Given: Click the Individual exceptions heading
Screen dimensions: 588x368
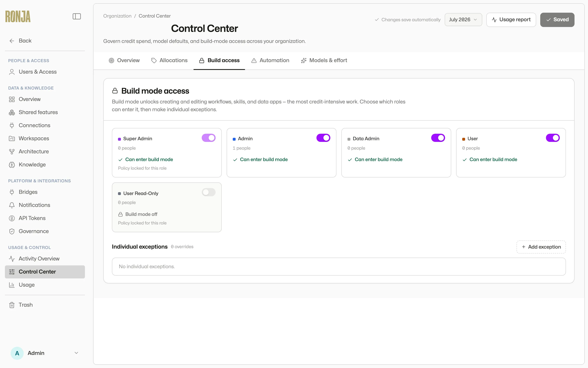Looking at the screenshot, I should click(139, 247).
